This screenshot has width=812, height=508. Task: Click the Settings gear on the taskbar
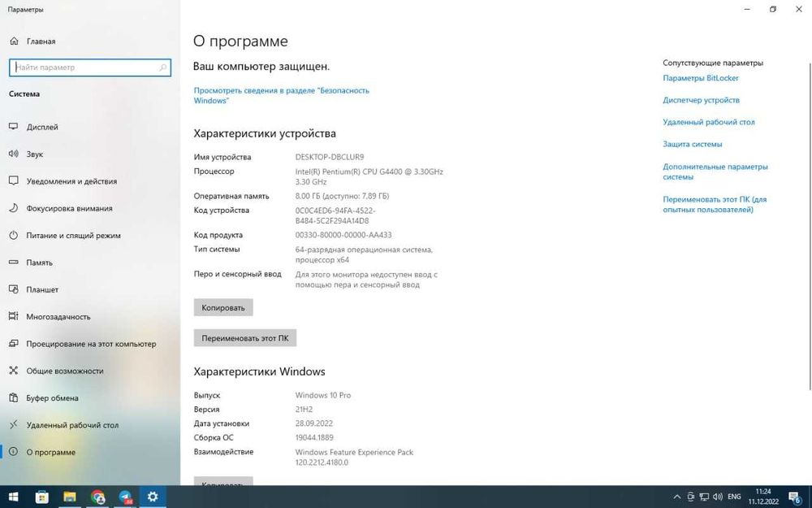tap(153, 497)
